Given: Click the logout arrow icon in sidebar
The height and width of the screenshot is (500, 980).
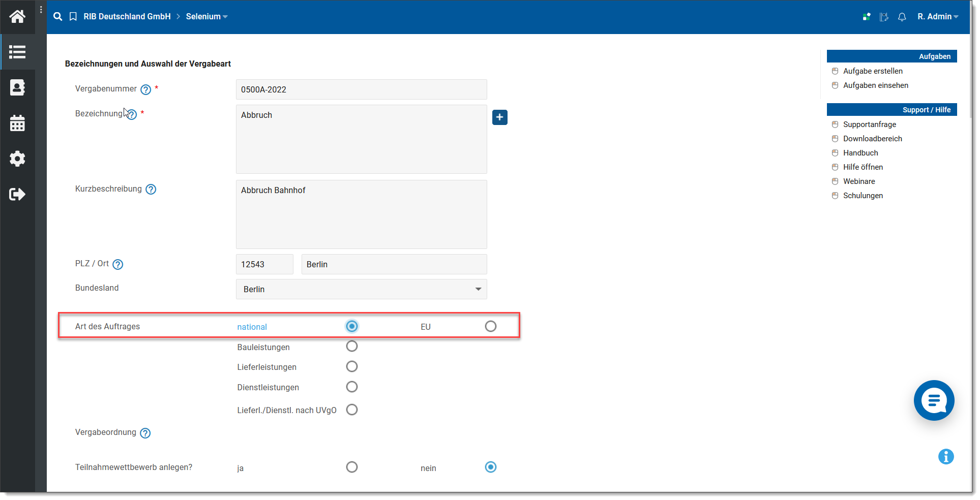Looking at the screenshot, I should [17, 194].
